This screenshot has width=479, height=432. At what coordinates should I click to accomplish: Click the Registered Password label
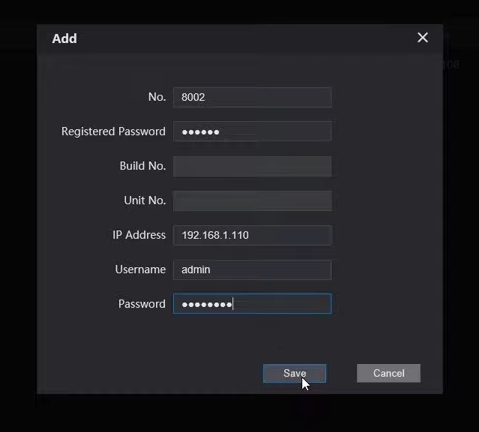pos(113,132)
